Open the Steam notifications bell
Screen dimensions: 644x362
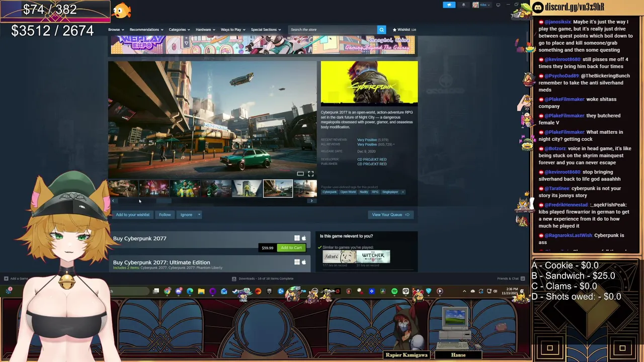coord(463,5)
